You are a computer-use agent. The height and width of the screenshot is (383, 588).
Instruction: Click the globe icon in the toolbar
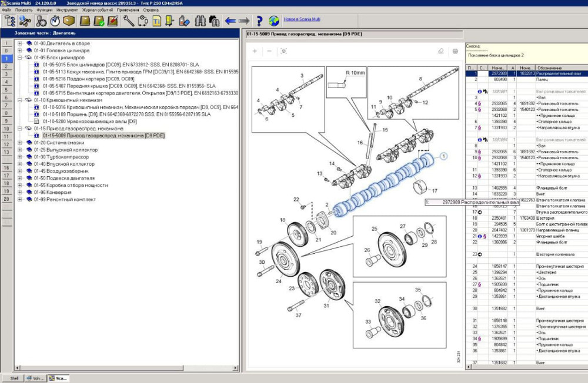point(273,21)
